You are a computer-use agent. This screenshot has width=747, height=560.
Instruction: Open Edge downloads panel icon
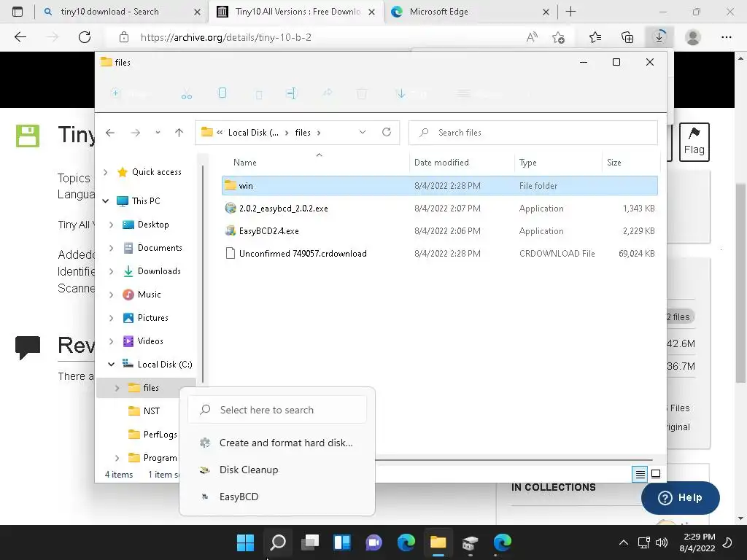[x=659, y=36]
